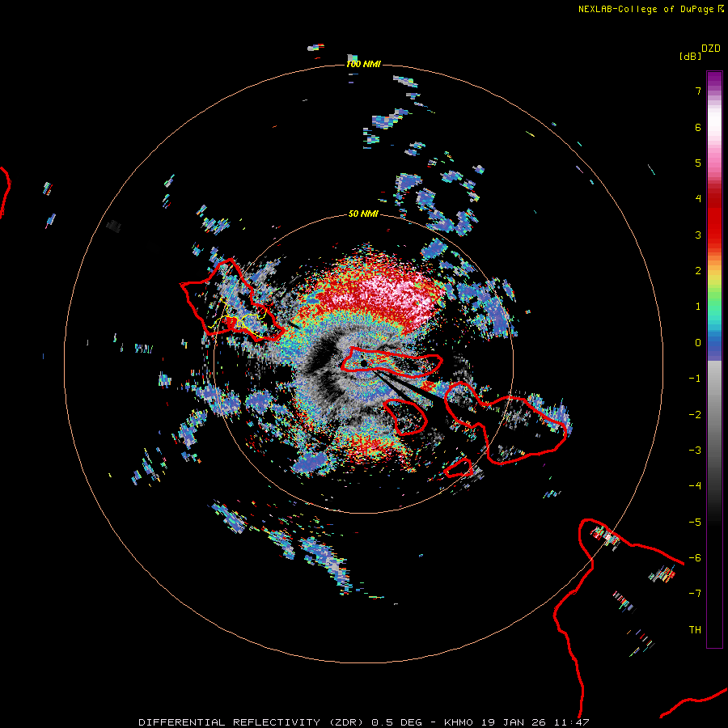Click the '0' value on the color scale
This screenshot has height=728, width=728.
tap(698, 343)
